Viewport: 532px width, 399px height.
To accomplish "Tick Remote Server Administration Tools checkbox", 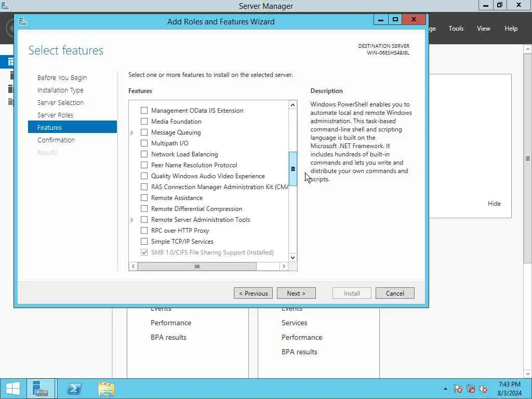I will click(144, 220).
